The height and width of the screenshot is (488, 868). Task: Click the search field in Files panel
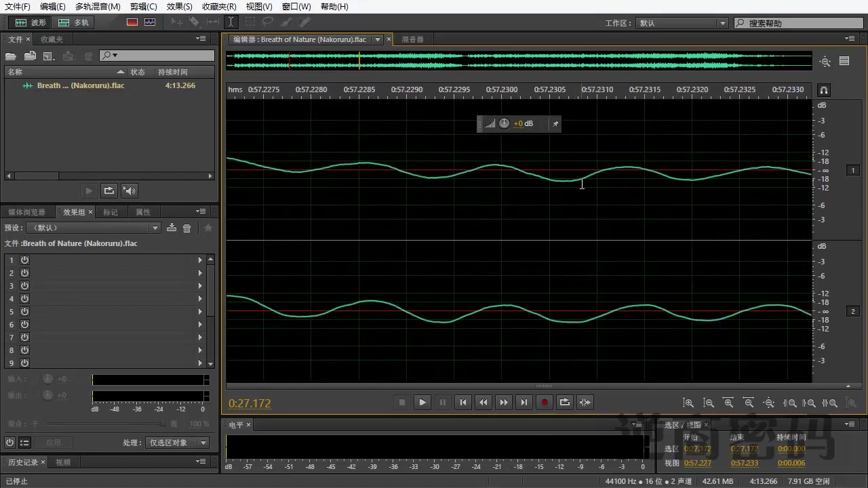[157, 56]
